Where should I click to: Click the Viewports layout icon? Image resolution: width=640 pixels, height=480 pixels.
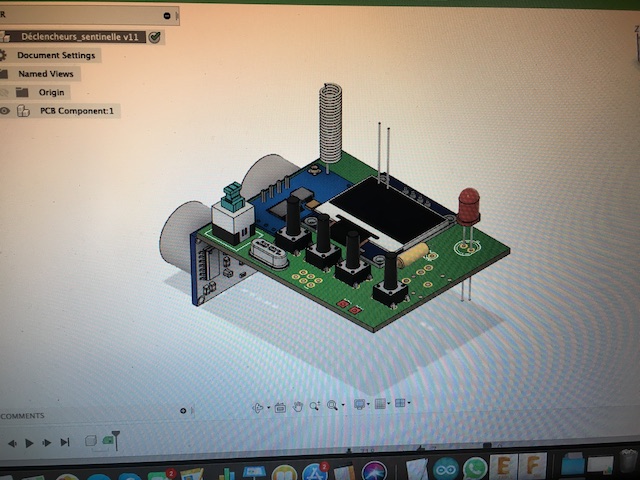point(399,404)
